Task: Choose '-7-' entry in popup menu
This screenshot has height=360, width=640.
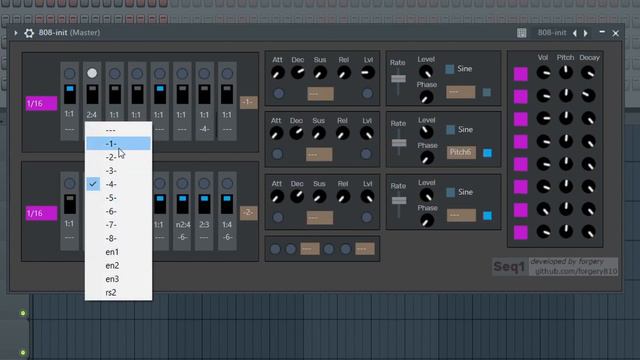Action: click(x=118, y=224)
